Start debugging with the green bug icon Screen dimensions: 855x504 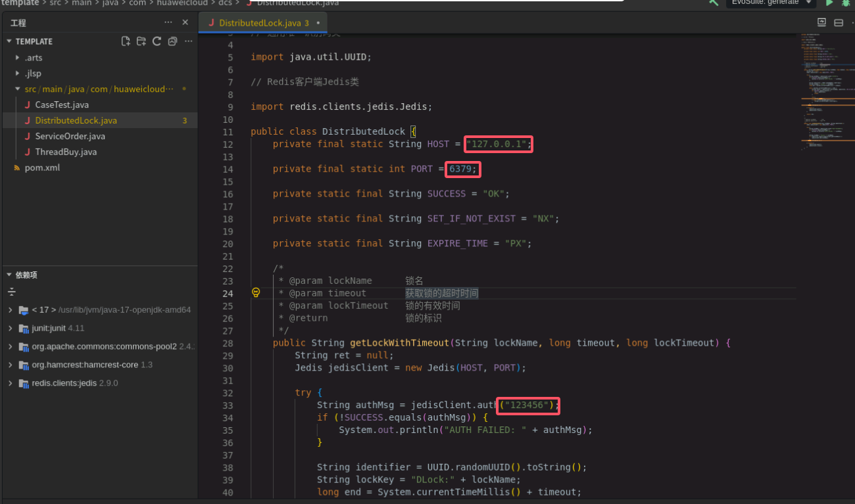tap(846, 3)
